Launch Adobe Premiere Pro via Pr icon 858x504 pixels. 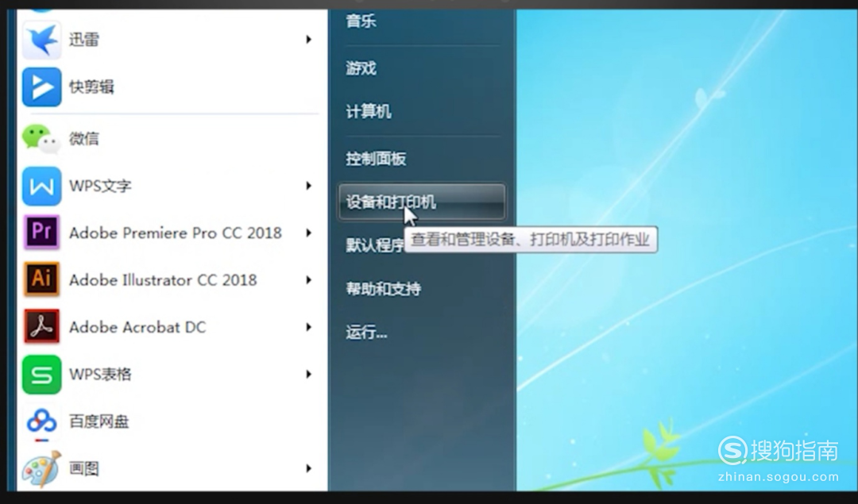pyautogui.click(x=41, y=233)
